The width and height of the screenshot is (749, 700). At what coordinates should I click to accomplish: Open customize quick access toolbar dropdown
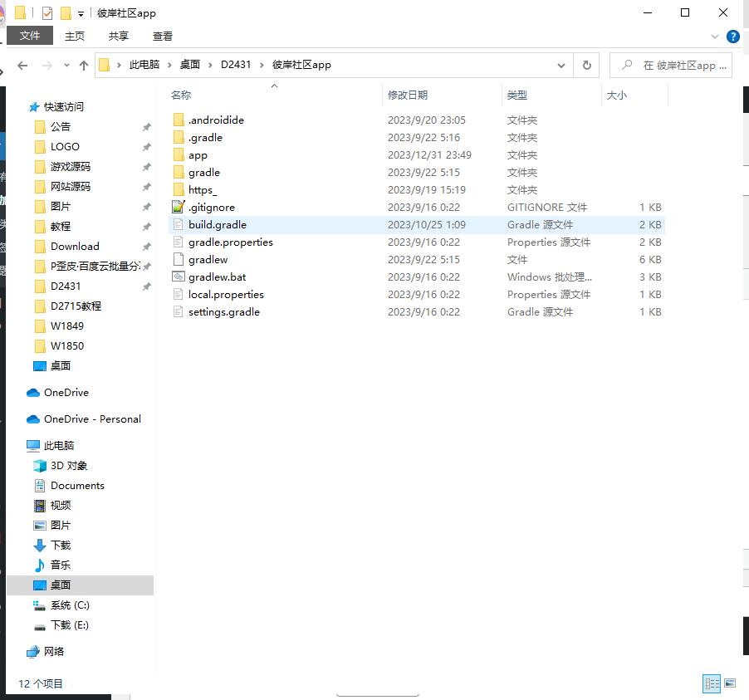point(81,14)
